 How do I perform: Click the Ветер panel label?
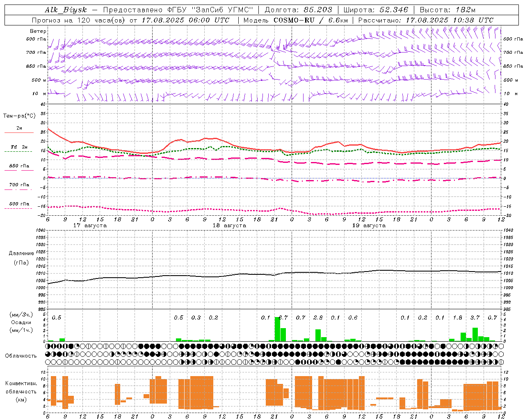[38, 31]
